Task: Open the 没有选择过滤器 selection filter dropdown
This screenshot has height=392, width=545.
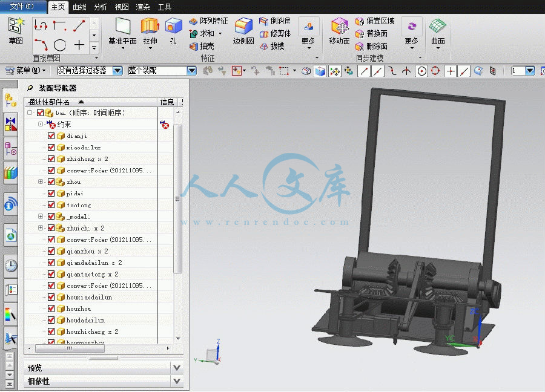Action: click(x=118, y=71)
